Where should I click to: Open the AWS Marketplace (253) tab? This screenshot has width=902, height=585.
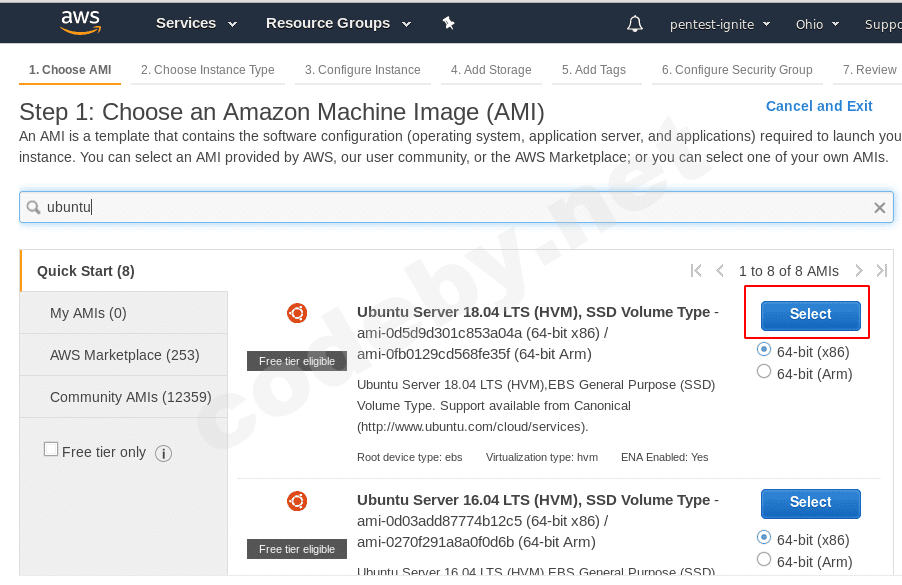124,355
